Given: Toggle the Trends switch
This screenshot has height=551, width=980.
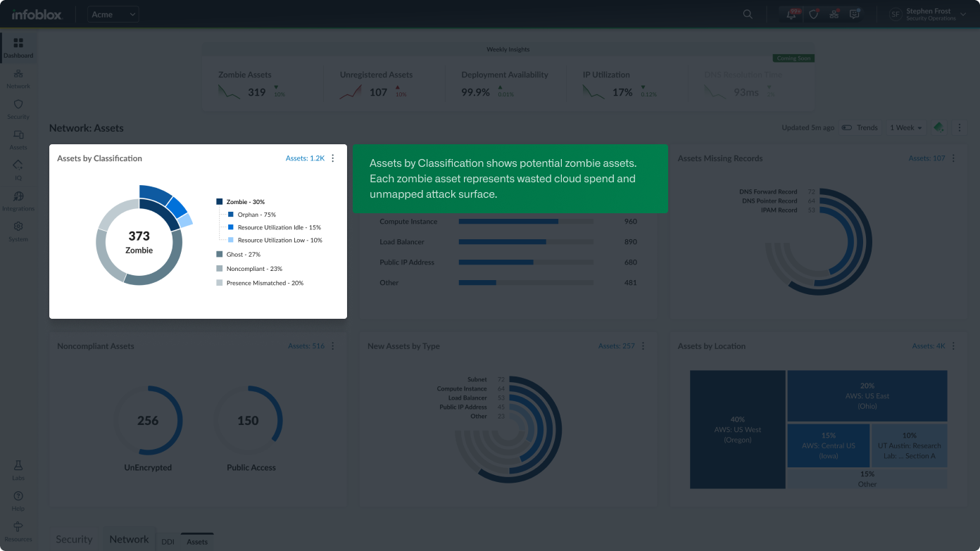Looking at the screenshot, I should coord(847,128).
